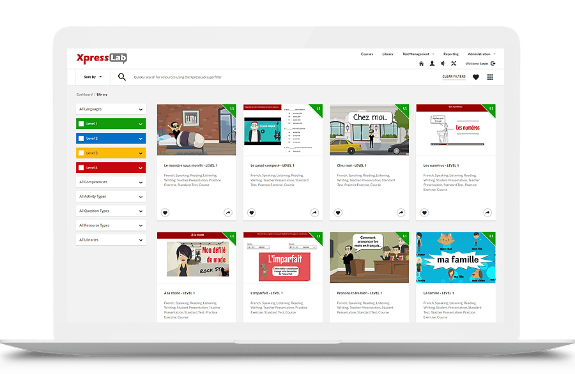
Task: Open the Le passé composé thumbnail
Action: click(x=283, y=130)
